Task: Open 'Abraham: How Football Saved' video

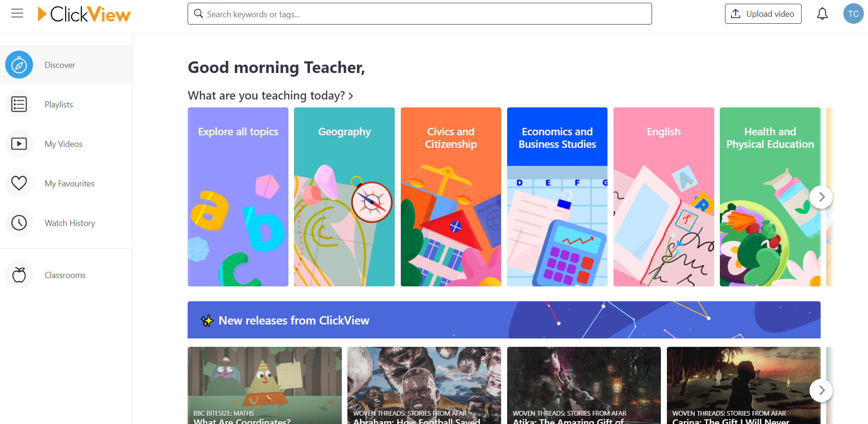Action: coord(424,385)
